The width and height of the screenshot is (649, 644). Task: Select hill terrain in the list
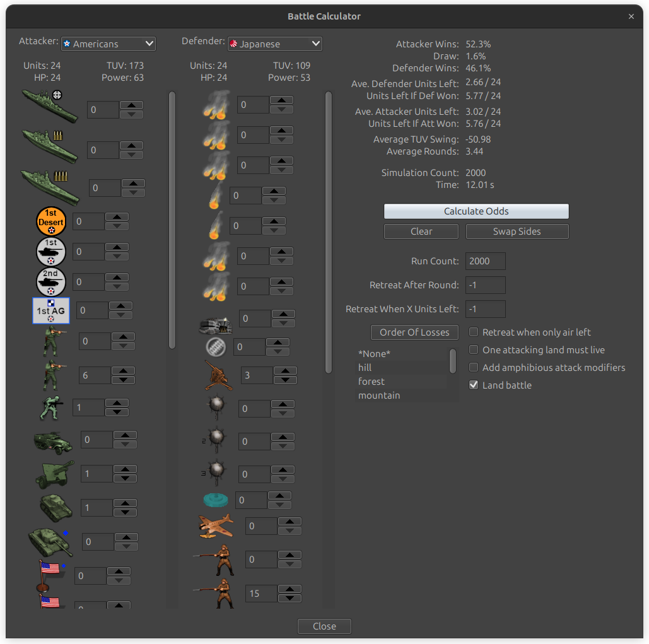(x=365, y=367)
